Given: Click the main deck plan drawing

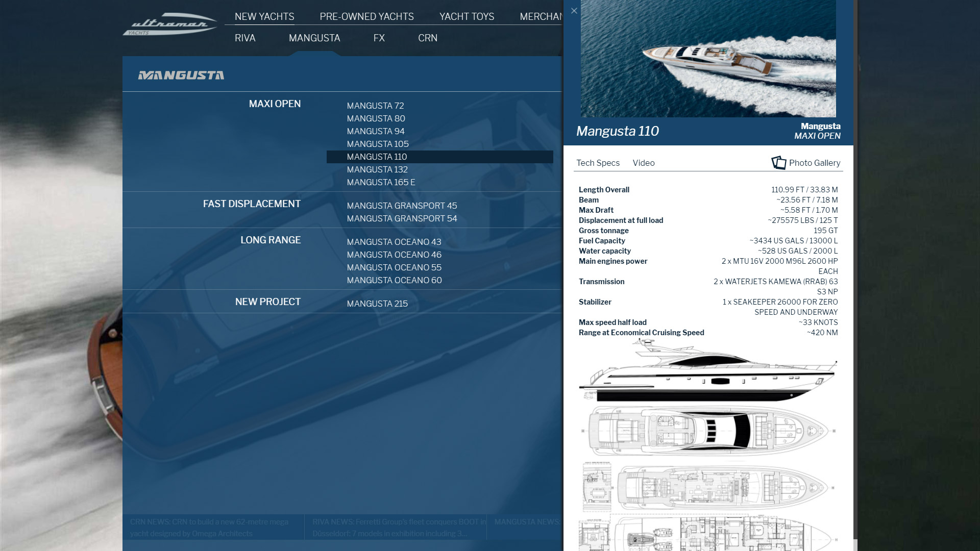Looking at the screenshot, I should (708, 487).
